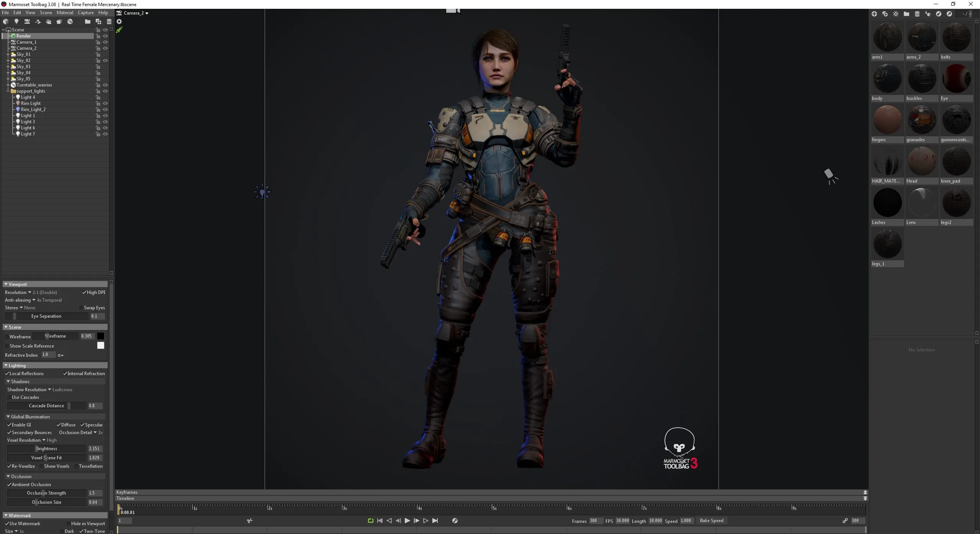Image resolution: width=980 pixels, height=534 pixels.
Task: Expand the Sky_01 tree node
Action: (8, 54)
